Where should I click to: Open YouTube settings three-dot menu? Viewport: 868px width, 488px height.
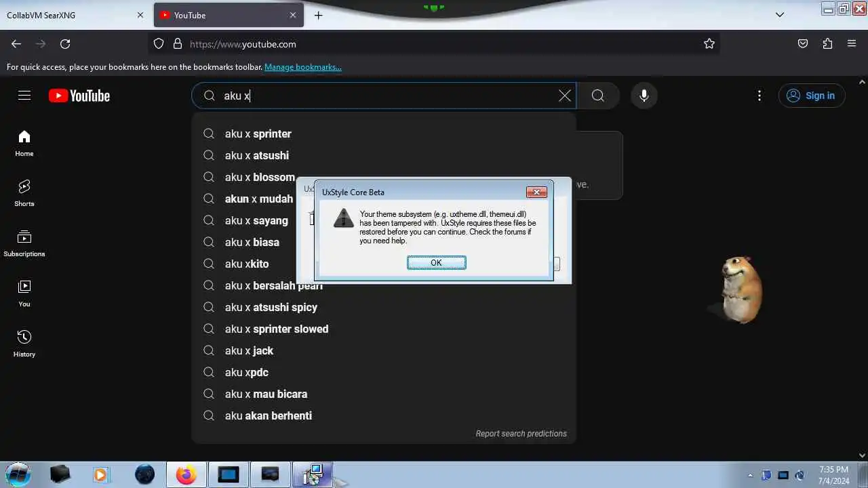click(759, 96)
